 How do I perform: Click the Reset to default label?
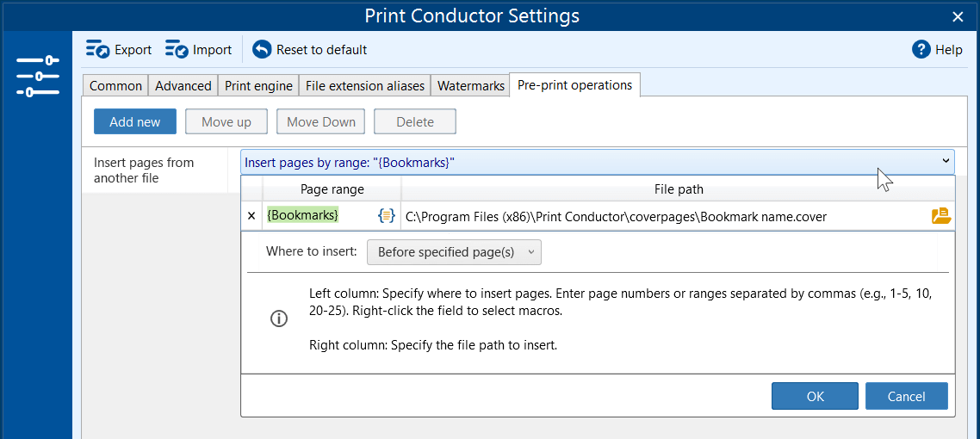(322, 50)
